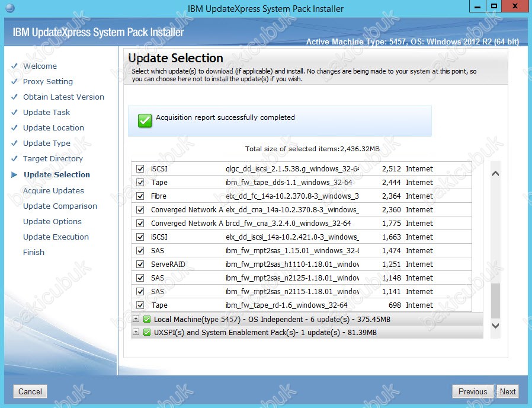The image size is (532, 408).
Task: Click the green Acquisition report success icon
Action: (145, 120)
